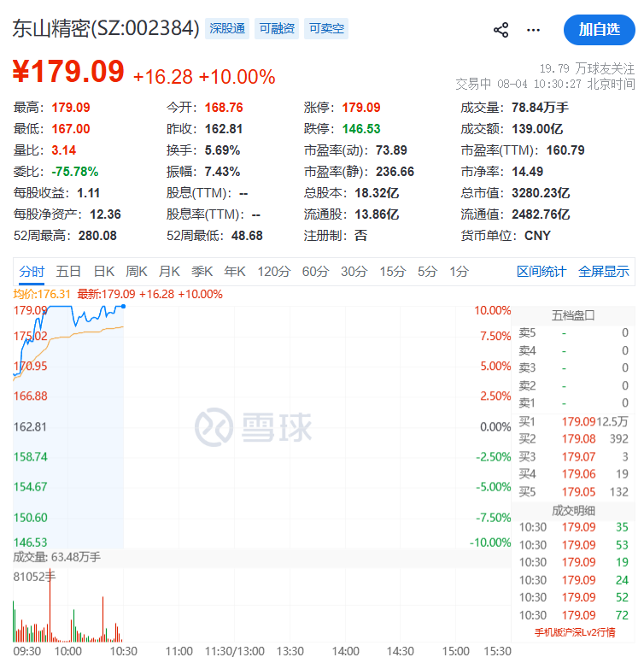Open 全屏显示 fullscreen link
Viewport: 644px width, 669px height.
604,272
